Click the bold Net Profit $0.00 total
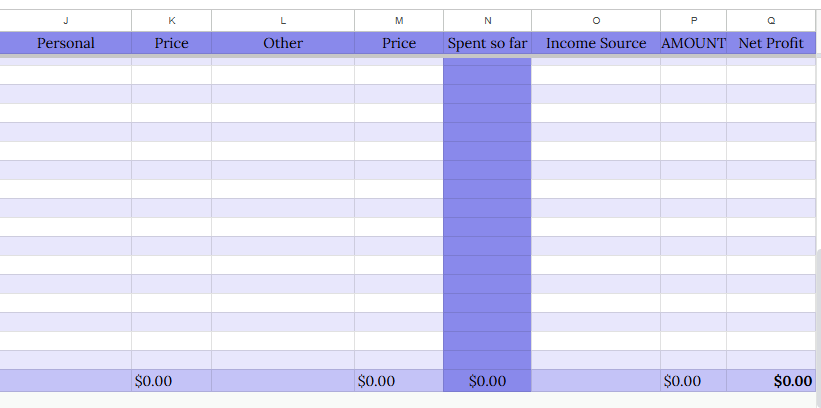Viewport: 821px width, 408px height. [792, 381]
